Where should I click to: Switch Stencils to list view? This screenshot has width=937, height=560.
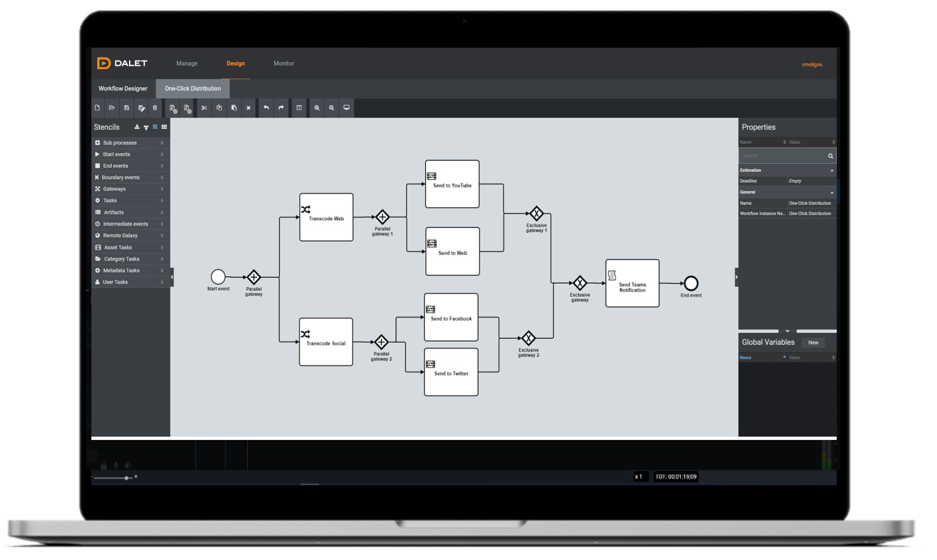(155, 127)
